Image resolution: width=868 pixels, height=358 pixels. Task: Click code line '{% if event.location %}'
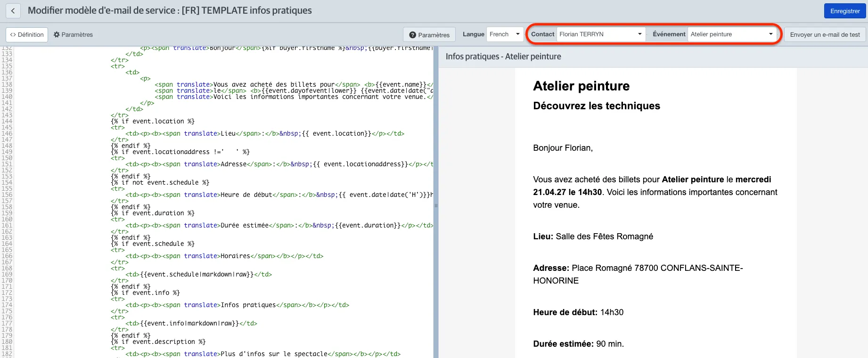pos(153,122)
